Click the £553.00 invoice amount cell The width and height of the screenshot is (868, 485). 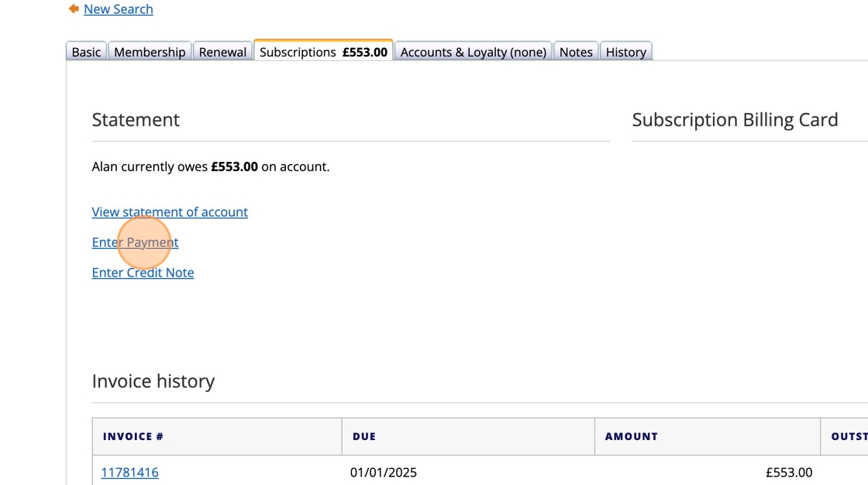[x=788, y=473]
